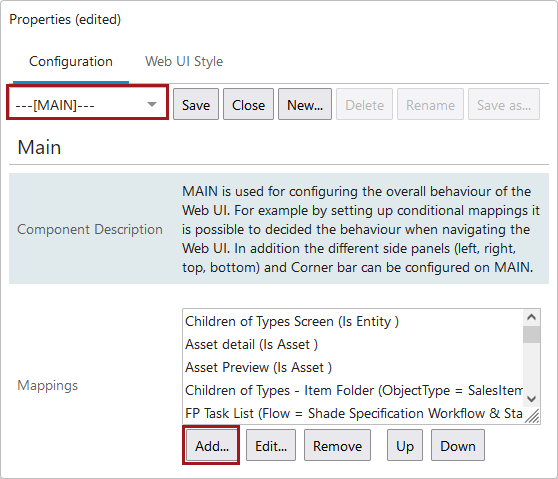Click the Close button
The height and width of the screenshot is (479, 558).
[248, 105]
